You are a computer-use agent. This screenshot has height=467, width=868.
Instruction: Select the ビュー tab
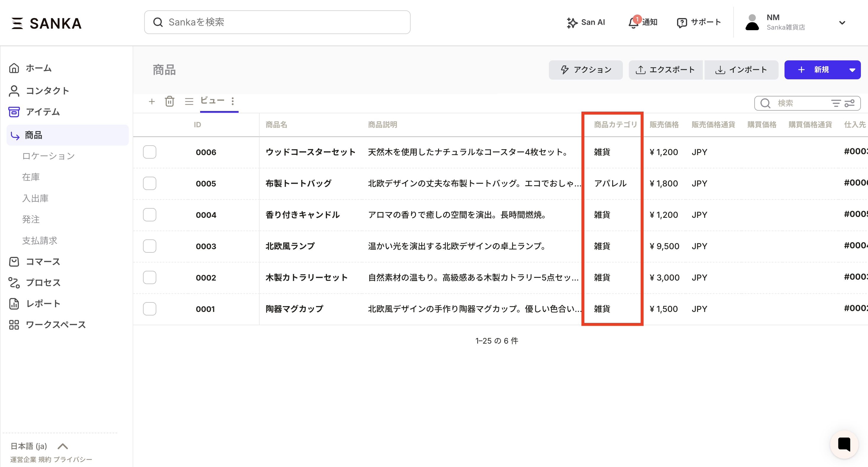click(212, 100)
